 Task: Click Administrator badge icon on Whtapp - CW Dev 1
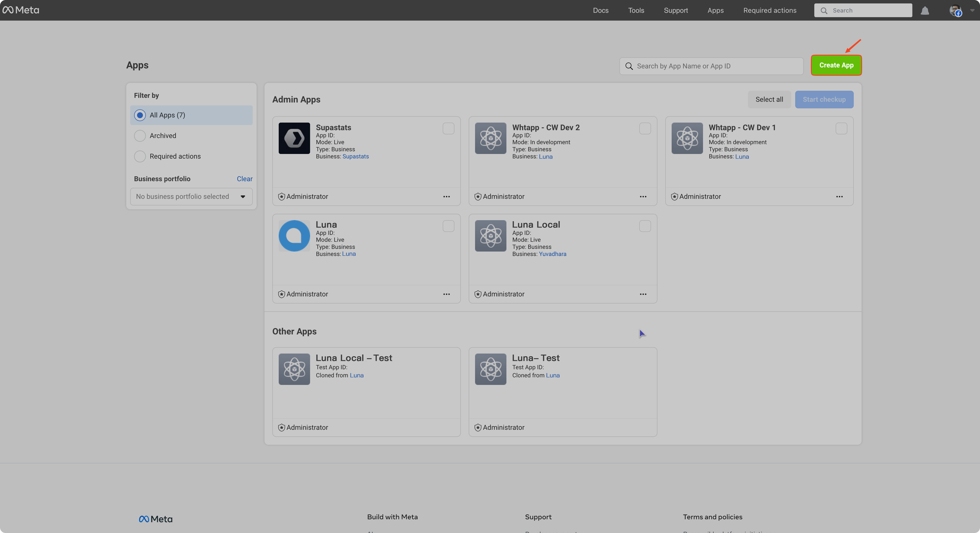(675, 197)
